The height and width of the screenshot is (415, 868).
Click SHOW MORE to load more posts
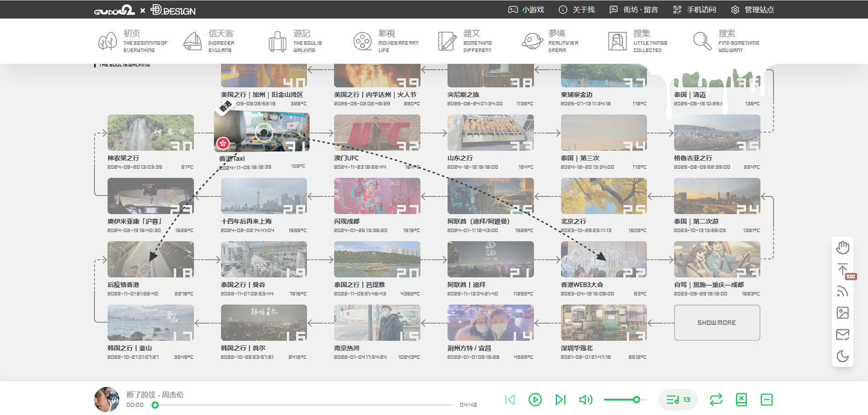pos(717,323)
